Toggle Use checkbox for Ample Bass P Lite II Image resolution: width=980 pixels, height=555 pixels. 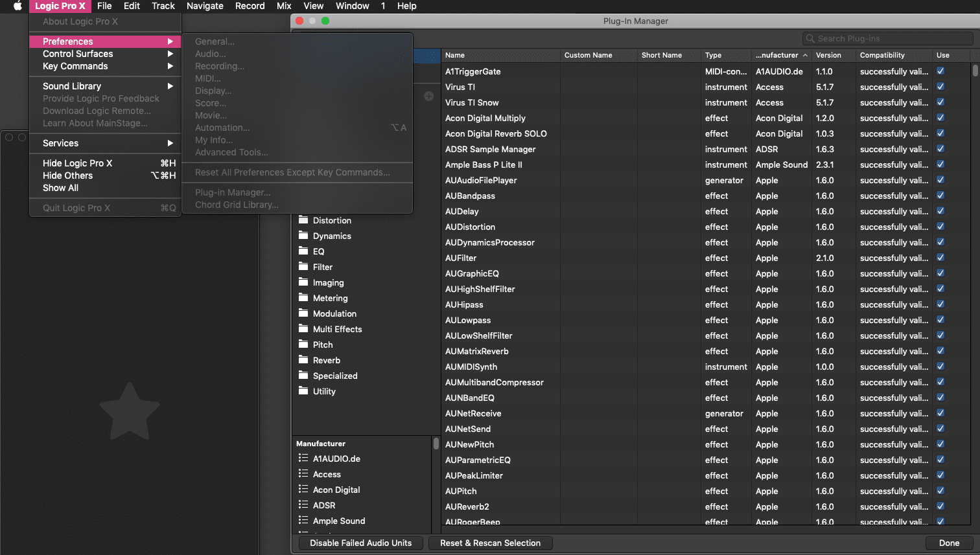(x=940, y=164)
